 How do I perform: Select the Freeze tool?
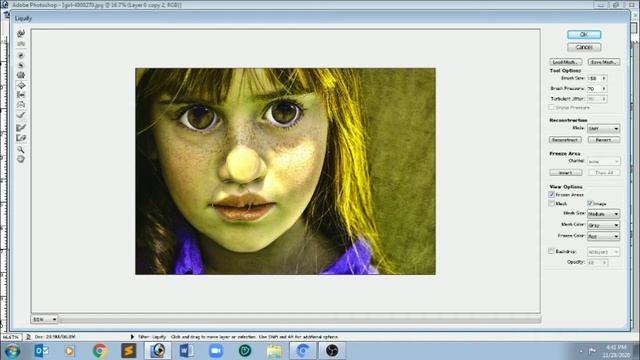click(x=21, y=128)
